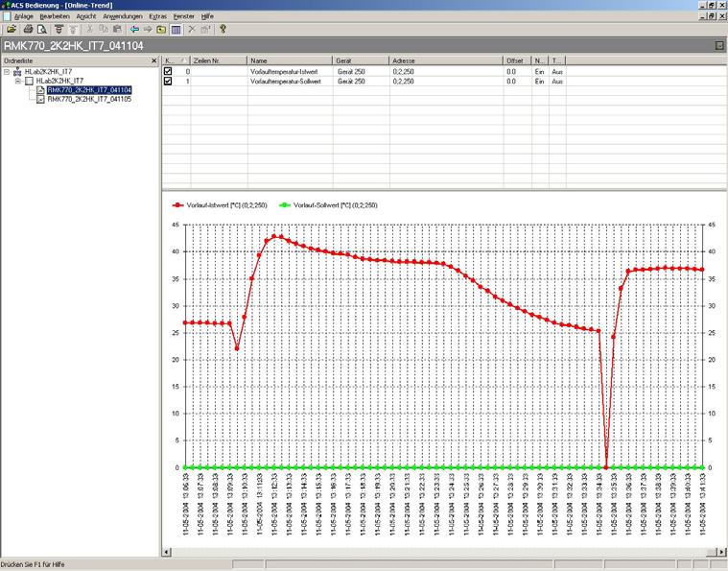Click the trend icon beside RMK770_2K2HK_IT7_041104

(41, 89)
